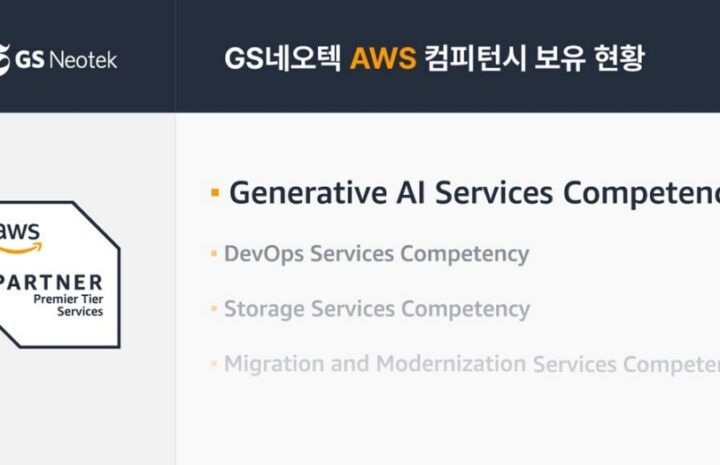
Task: Click the orange AWS smile arrow
Action: (x=21, y=249)
